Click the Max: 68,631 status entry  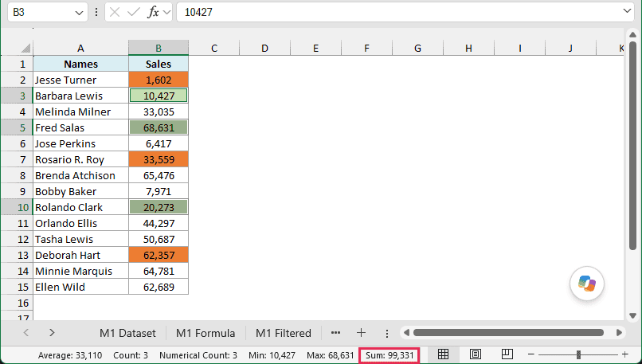[x=331, y=355]
